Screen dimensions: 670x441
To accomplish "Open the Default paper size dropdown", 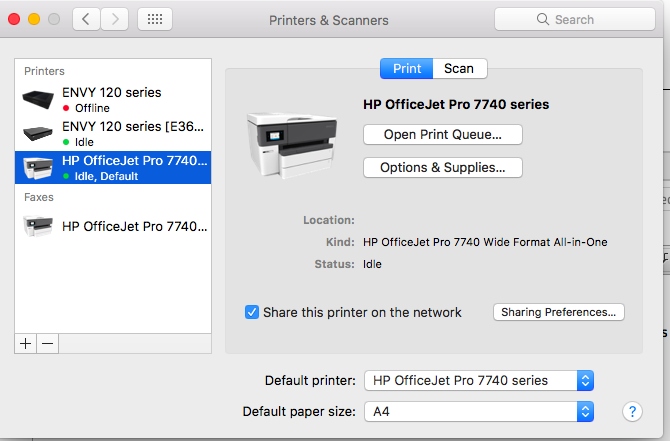I will [x=479, y=411].
